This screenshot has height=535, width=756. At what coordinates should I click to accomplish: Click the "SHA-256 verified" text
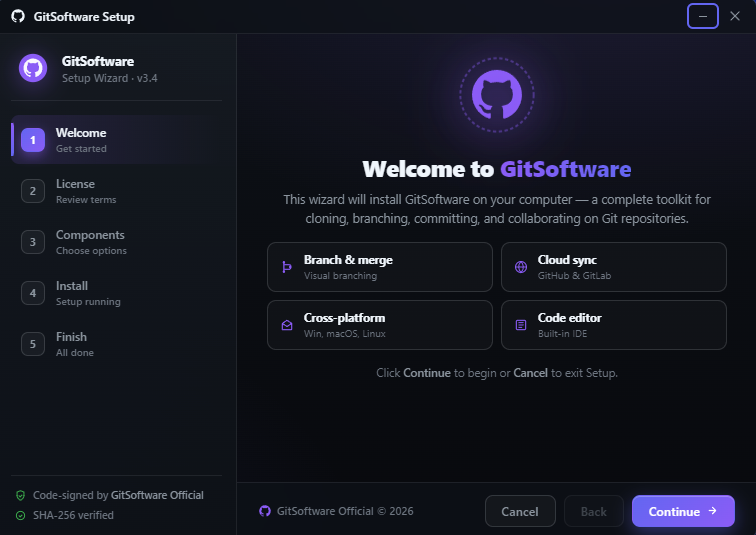click(73, 515)
